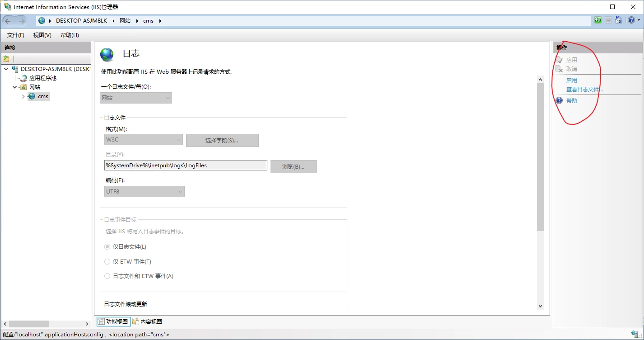Image resolution: width=644 pixels, height=340 pixels.
Task: Select 日志文件和 ETW 事件(A) radio option
Action: (139, 276)
